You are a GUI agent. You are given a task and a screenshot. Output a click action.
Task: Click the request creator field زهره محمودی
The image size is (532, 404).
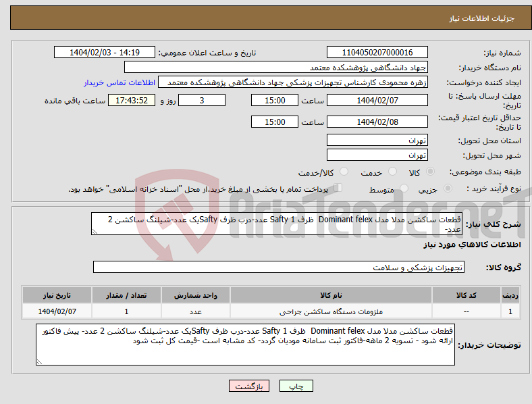(x=293, y=82)
